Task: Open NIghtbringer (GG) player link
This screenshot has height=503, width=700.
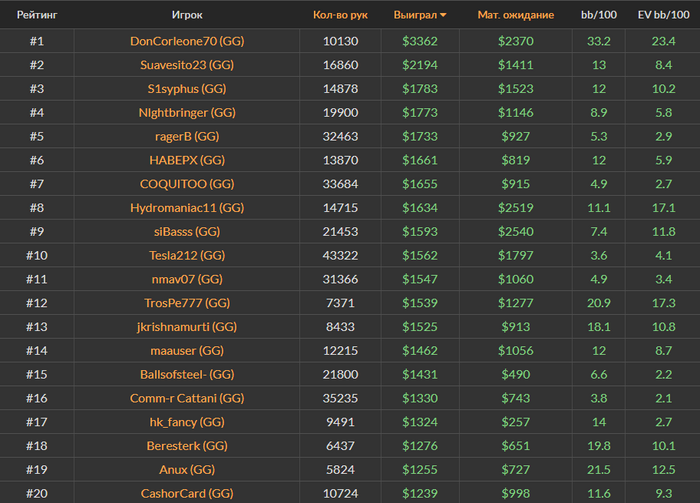Action: (x=187, y=112)
